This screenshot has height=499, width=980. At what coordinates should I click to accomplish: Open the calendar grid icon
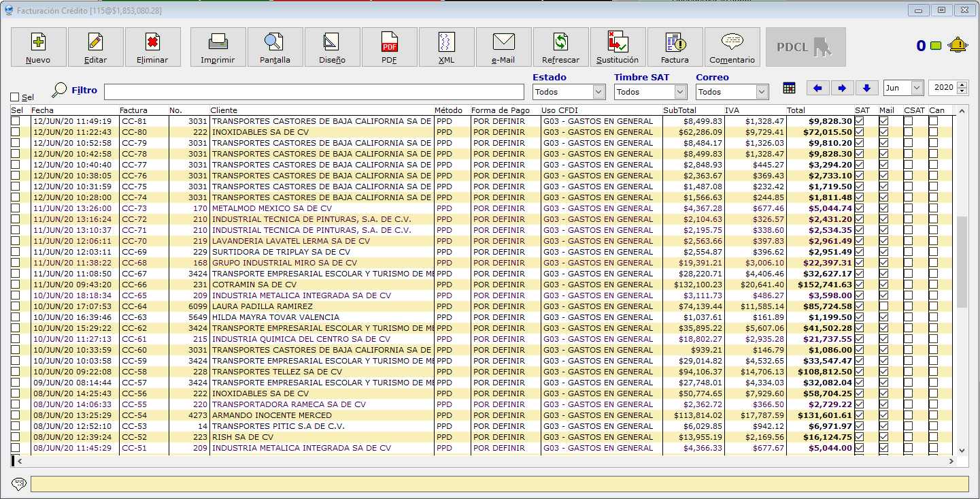(x=789, y=88)
